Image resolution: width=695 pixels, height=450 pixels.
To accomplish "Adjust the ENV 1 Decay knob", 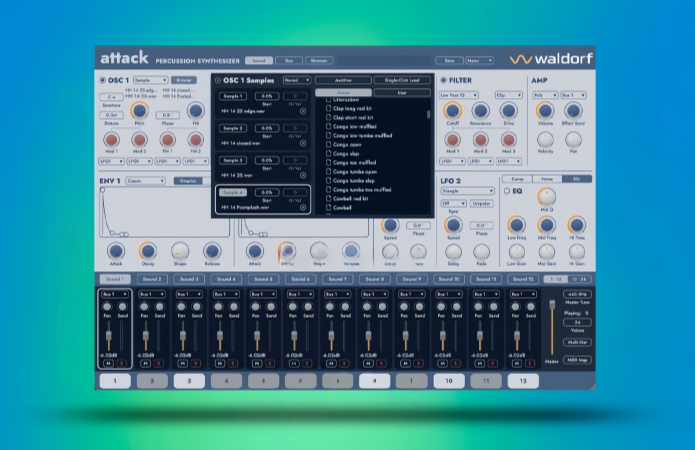I will point(148,251).
